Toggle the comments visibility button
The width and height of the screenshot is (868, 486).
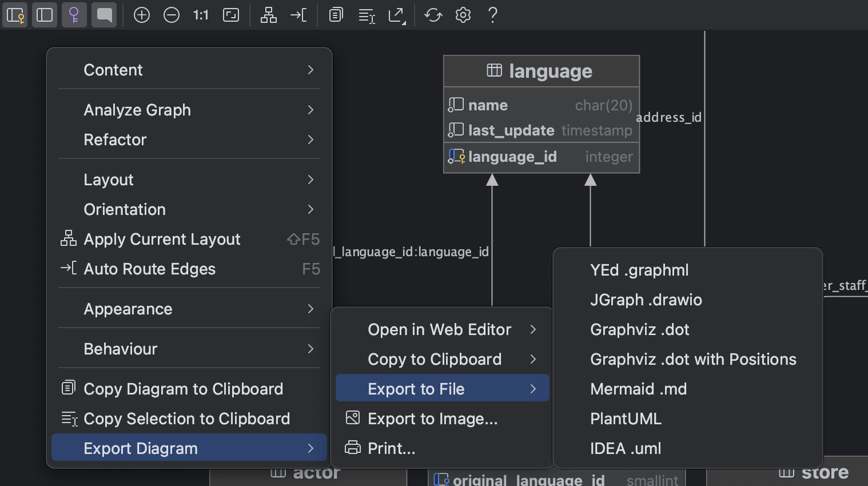pyautogui.click(x=104, y=15)
